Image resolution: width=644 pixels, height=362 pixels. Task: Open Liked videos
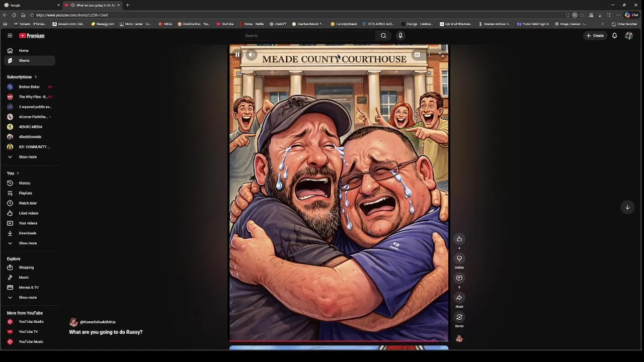tap(30, 213)
